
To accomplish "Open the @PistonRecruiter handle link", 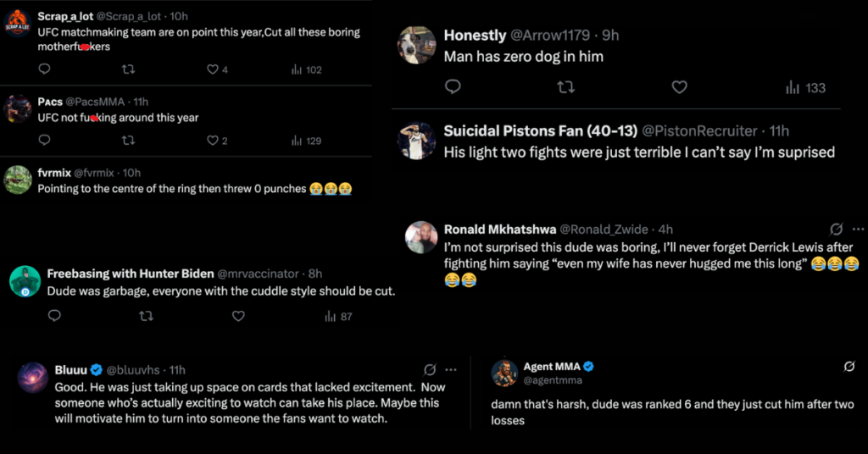I will point(700,131).
